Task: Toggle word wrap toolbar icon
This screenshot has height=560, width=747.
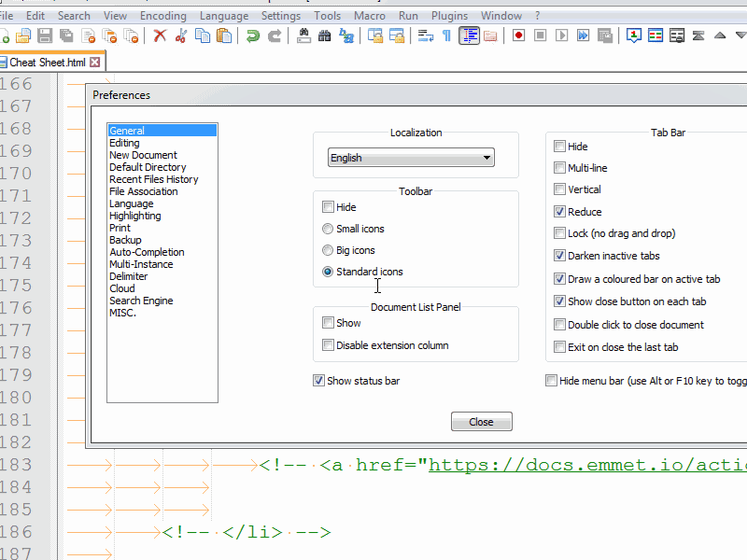Action: tap(426, 35)
